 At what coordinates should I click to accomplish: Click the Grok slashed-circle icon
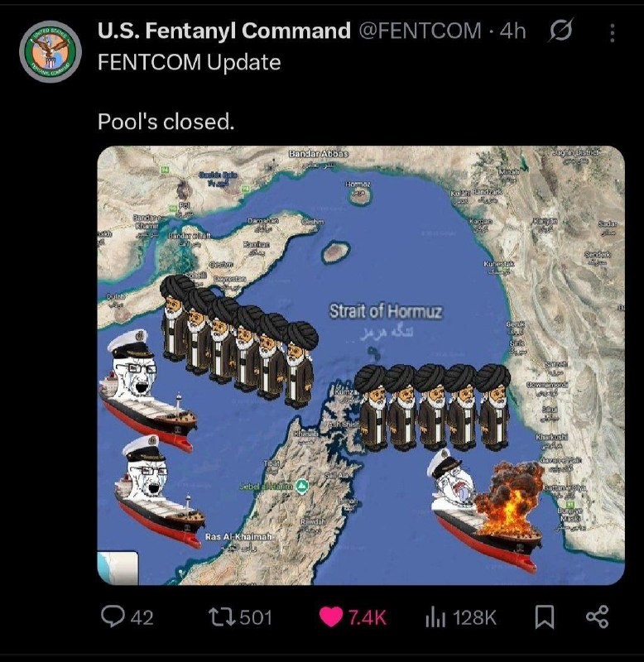pos(560,30)
